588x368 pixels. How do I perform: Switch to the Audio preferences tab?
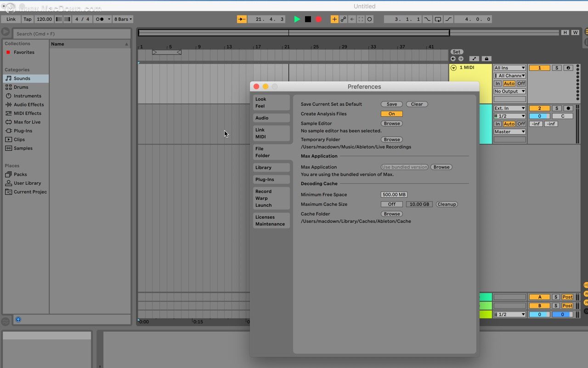pos(271,118)
